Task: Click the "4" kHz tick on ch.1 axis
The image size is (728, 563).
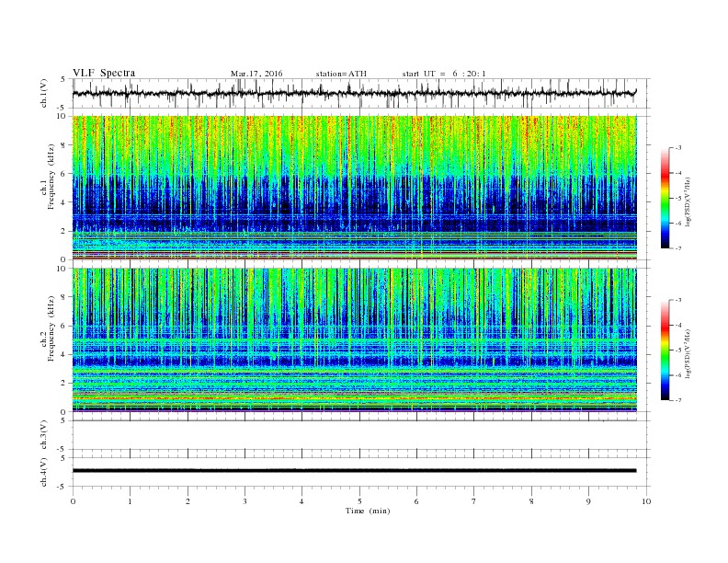Action: [64, 202]
